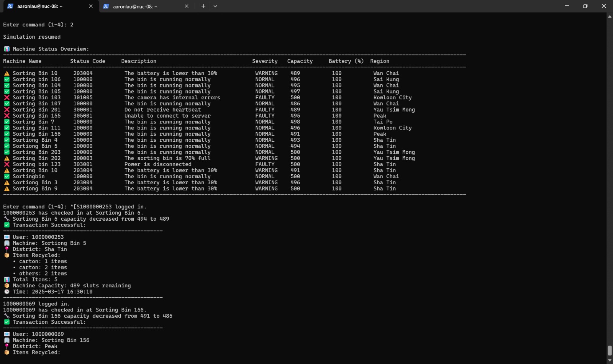Open a new terminal tab with the plus button
Screen dimensions: 613x364
203,6
